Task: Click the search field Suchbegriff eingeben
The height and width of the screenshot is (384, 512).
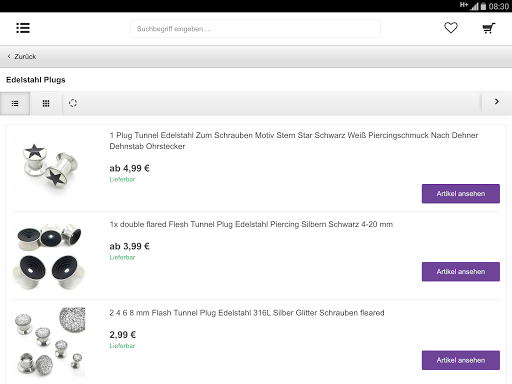Action: click(x=255, y=29)
